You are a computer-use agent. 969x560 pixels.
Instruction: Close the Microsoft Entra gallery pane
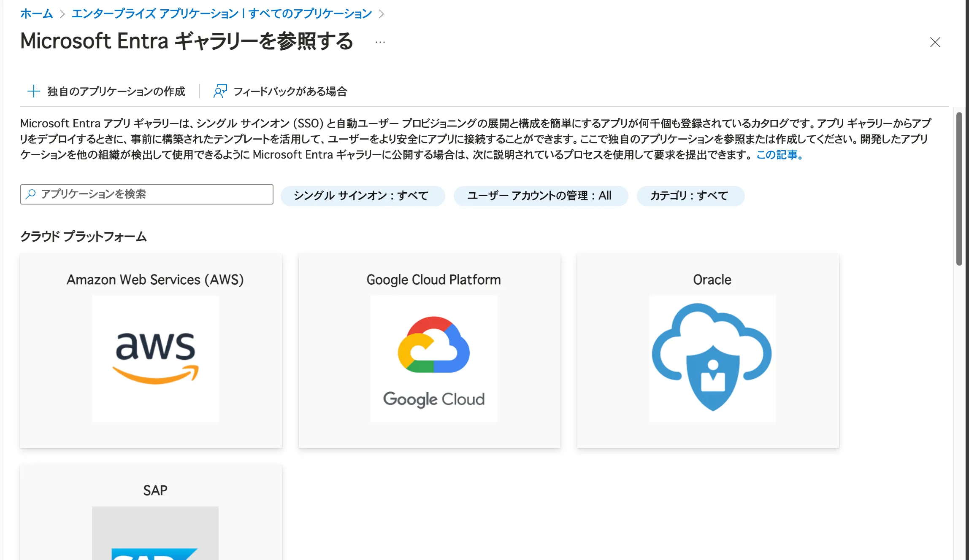pos(935,42)
